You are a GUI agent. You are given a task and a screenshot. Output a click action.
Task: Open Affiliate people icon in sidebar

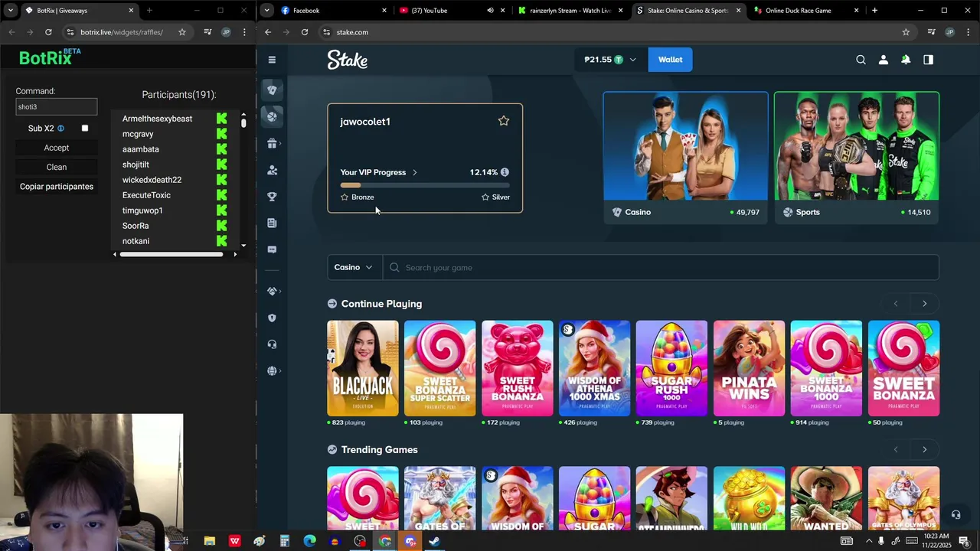(x=272, y=170)
